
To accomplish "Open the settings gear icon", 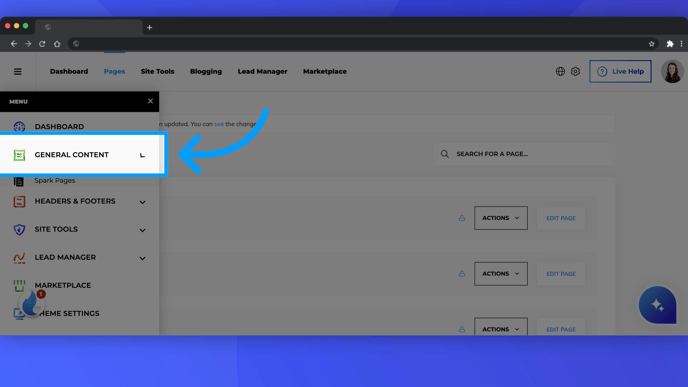I will point(575,71).
